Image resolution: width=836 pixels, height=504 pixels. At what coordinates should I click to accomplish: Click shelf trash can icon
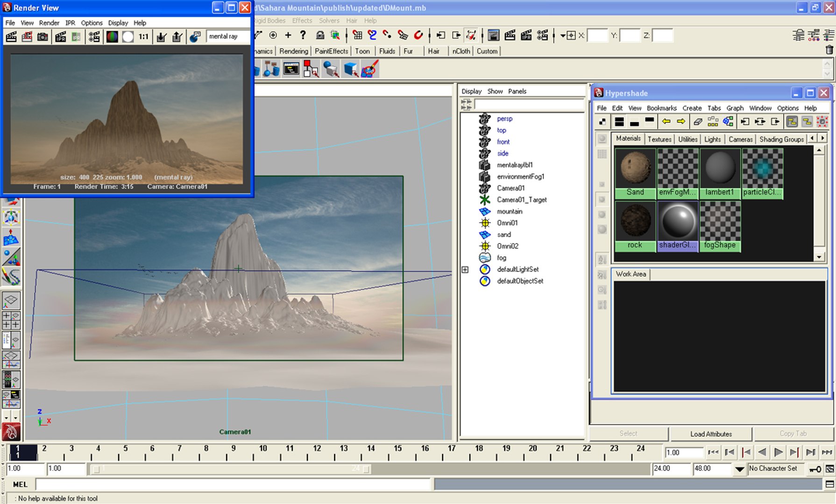pos(829,49)
